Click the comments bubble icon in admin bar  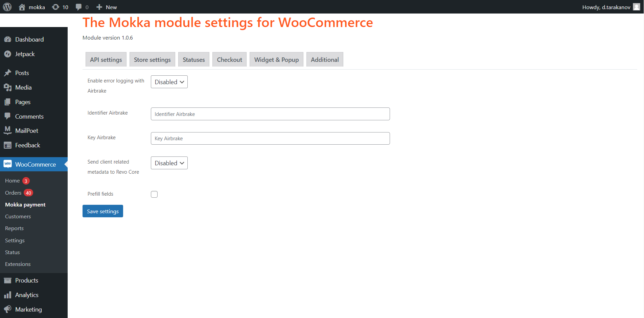(x=79, y=7)
